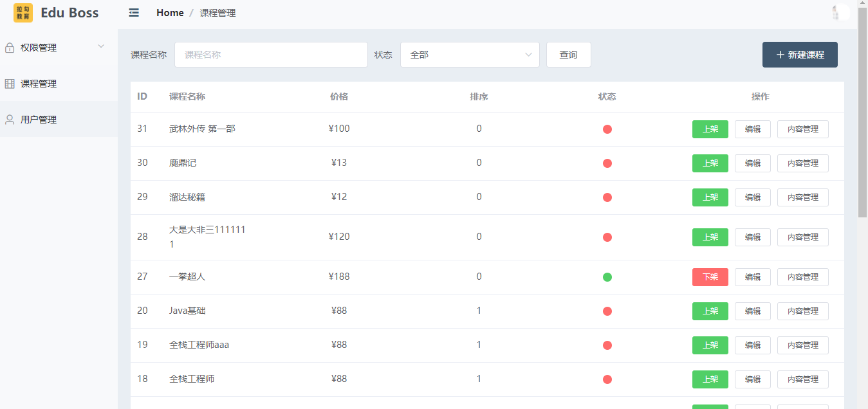Click the page vertical scrollbar thumb

(863, 113)
